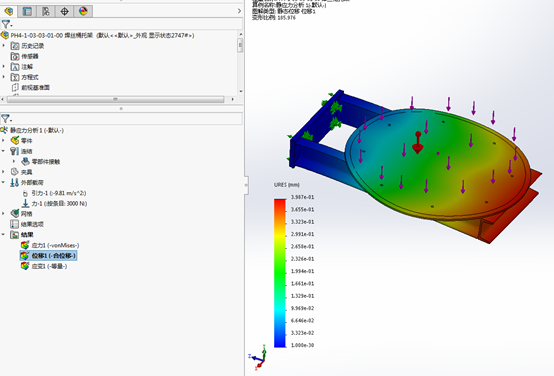The image size is (554, 376).
Task: Open the 结果选项 result options item
Action: point(32,224)
